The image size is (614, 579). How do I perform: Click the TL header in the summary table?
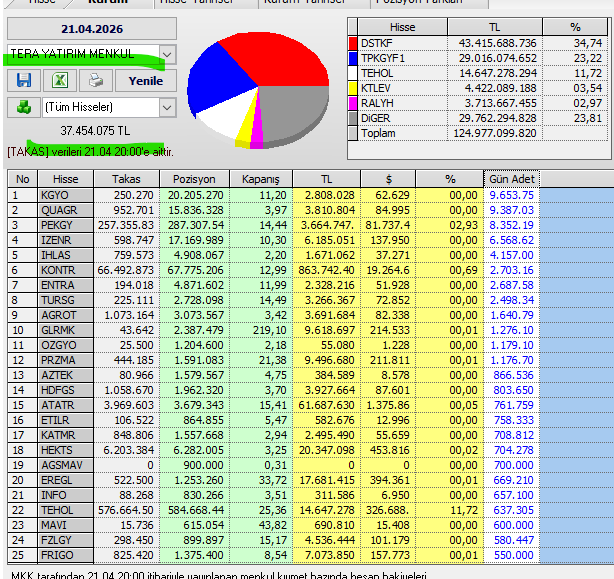point(495,27)
